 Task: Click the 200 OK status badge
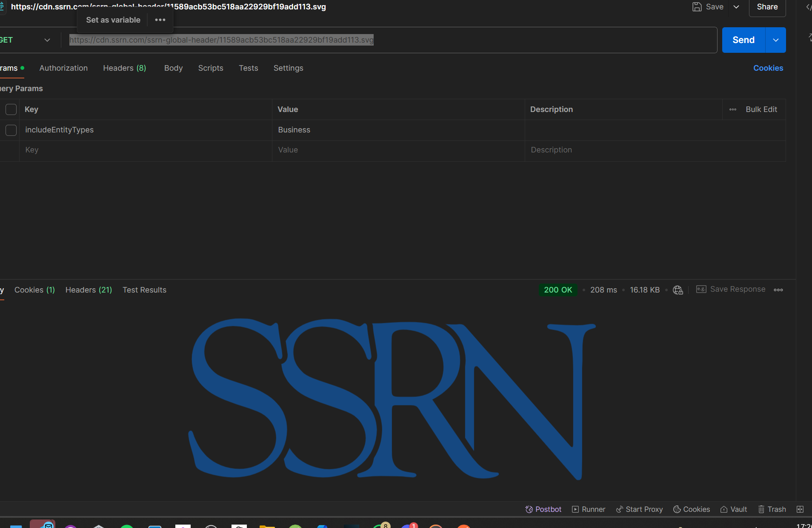click(x=558, y=290)
